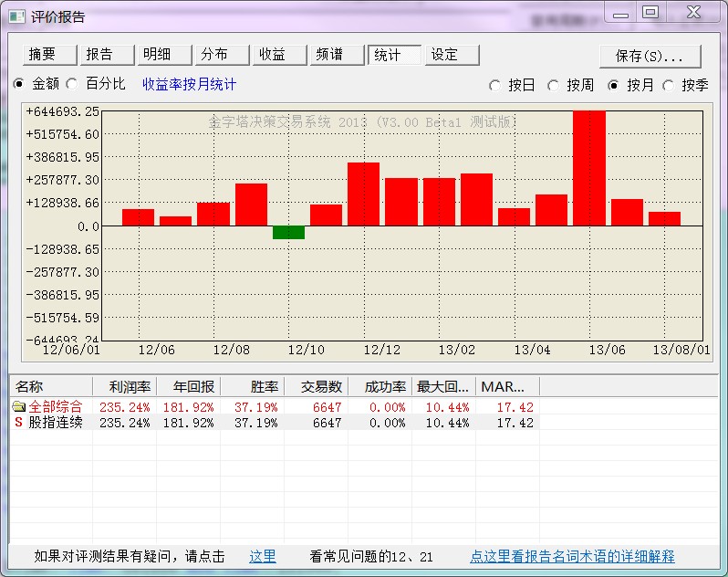The height and width of the screenshot is (577, 728).
Task: Click the folder icon beside 全部综合
Action: 18,406
